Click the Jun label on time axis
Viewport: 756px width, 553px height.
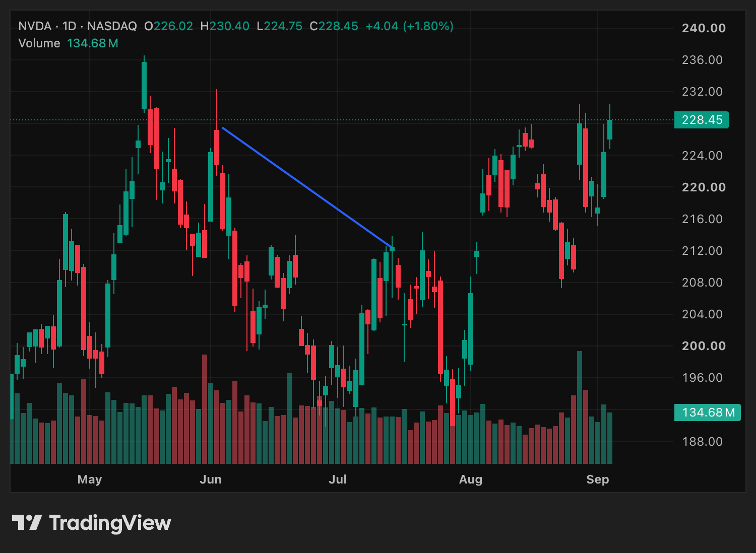(x=211, y=479)
